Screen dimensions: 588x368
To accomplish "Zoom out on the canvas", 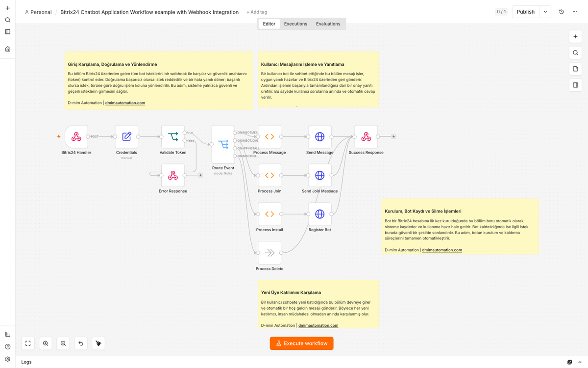I will (63, 343).
